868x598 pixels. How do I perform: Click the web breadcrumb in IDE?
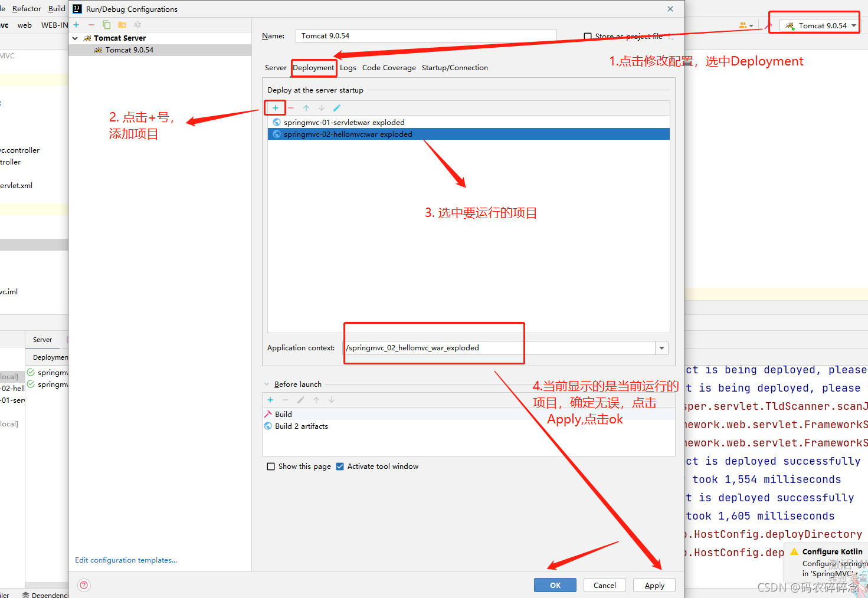(25, 25)
